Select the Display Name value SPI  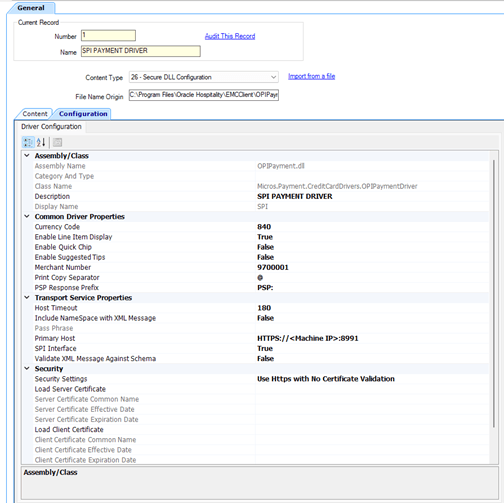(x=262, y=206)
